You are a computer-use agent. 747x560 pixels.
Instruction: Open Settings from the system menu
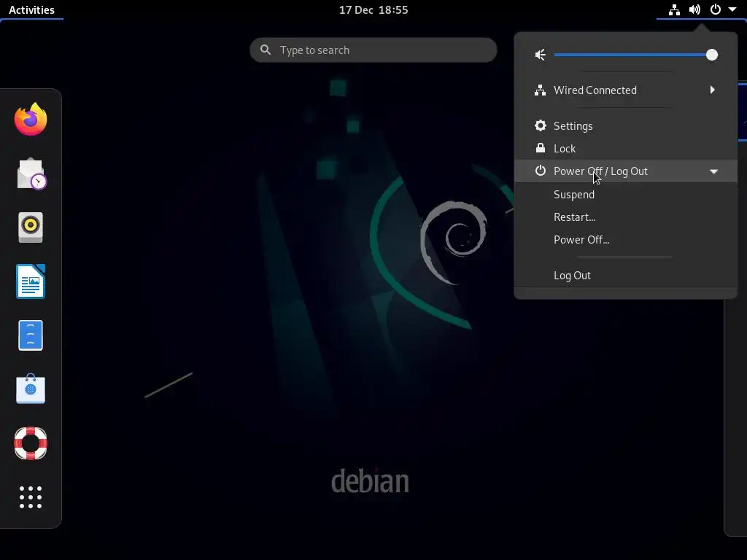click(x=625, y=125)
